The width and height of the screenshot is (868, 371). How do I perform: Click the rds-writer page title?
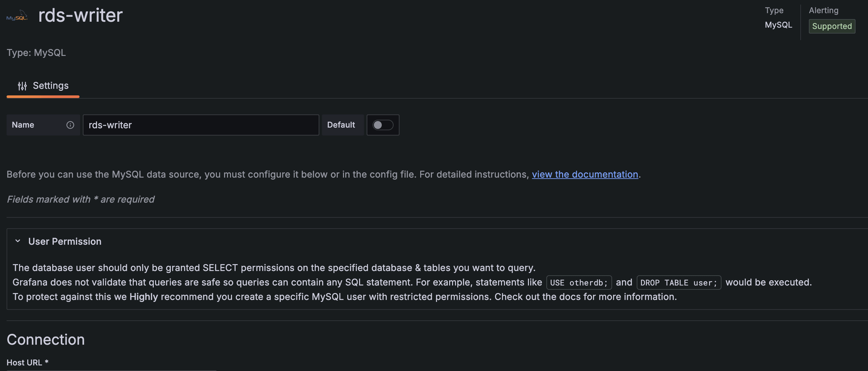(x=80, y=15)
